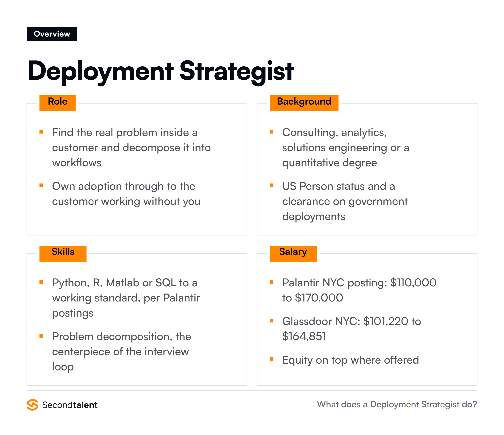Click the Secondtalent logo icon

[x=33, y=405]
